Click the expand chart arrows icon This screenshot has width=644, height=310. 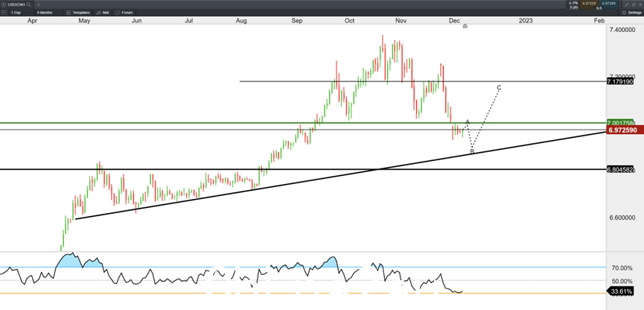point(627,4)
